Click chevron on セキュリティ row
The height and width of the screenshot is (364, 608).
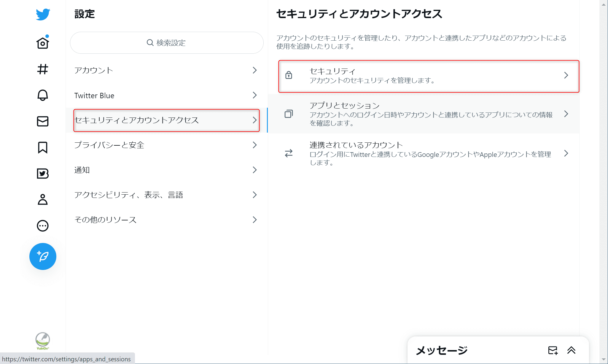pyautogui.click(x=566, y=75)
